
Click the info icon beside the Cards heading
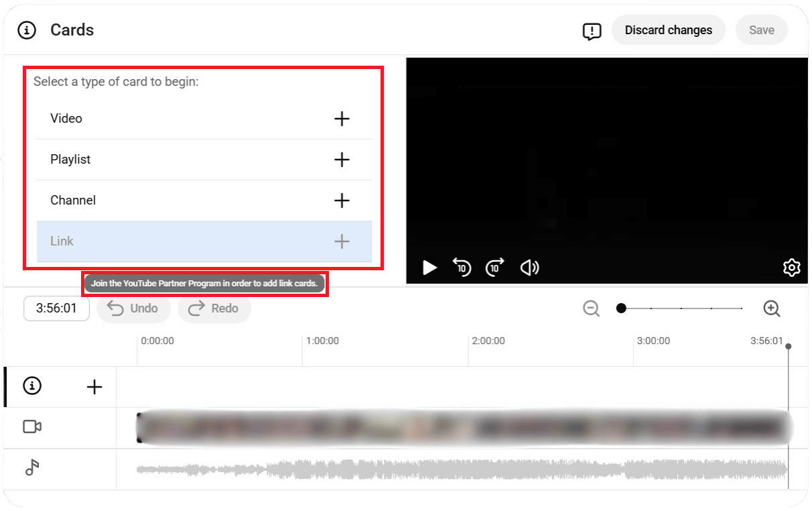[x=27, y=30]
